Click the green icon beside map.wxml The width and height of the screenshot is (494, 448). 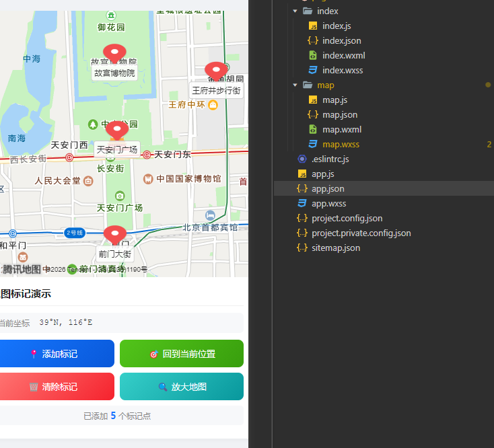coord(313,129)
